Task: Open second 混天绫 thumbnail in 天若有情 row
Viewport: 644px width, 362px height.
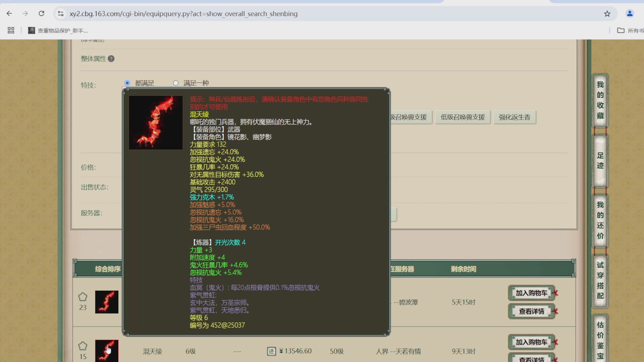Action: 107,351
